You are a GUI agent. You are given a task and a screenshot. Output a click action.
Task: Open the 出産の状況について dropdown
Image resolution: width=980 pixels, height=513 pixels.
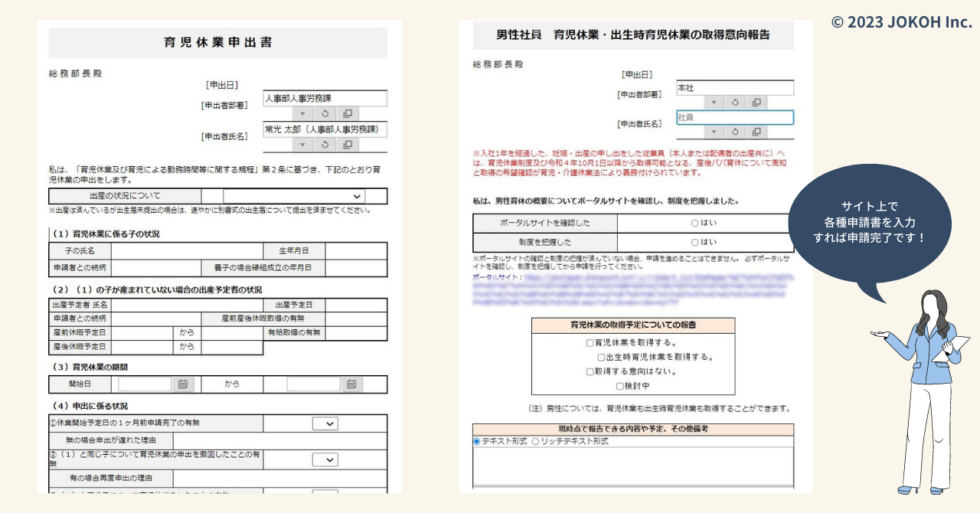pyautogui.click(x=294, y=197)
